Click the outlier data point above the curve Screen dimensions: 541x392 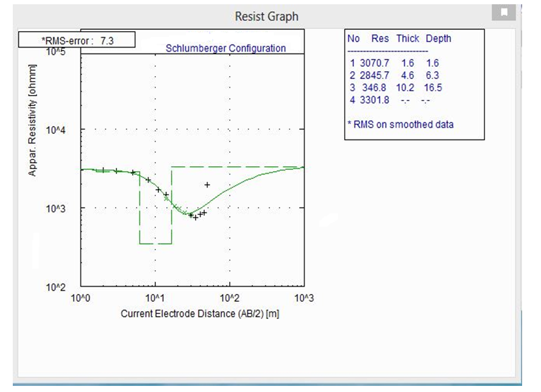[x=207, y=184]
